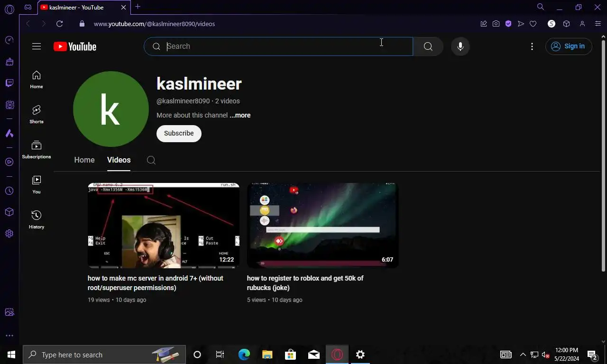Click the Windows taskbar search box
This screenshot has height=364, width=607.
[x=104, y=355]
